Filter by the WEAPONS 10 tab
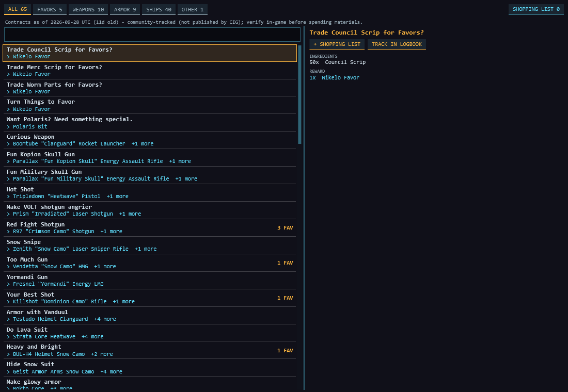This screenshot has width=568, height=392. [88, 9]
